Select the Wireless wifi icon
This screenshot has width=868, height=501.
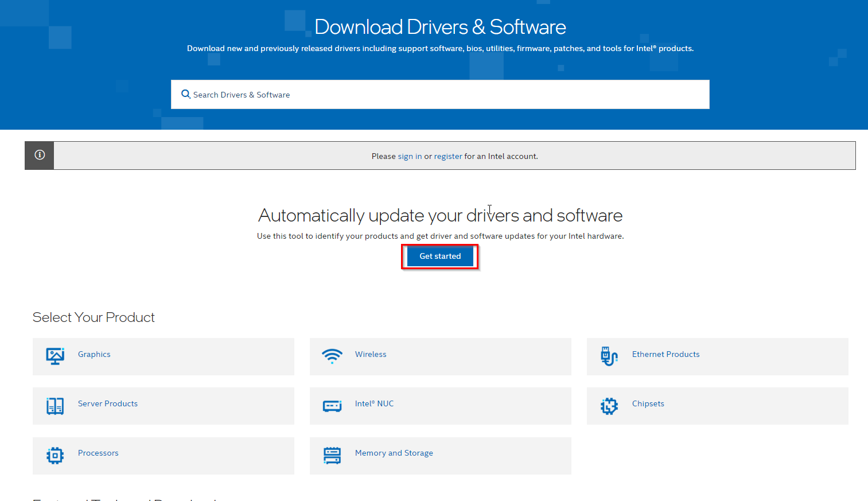point(332,356)
